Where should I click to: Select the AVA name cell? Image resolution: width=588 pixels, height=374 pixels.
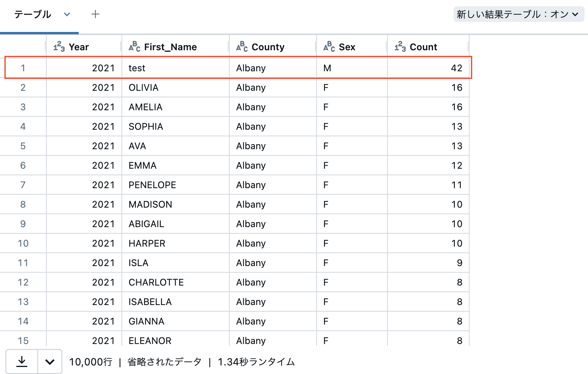tap(176, 146)
